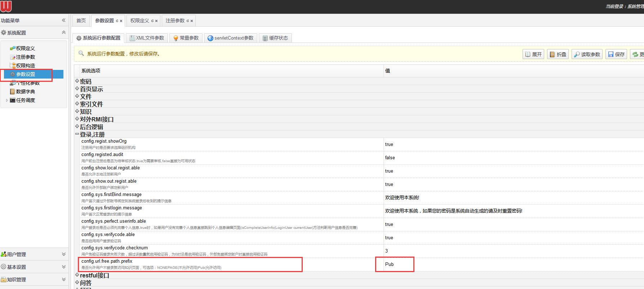Click the 任务调度 terminal icon

tap(13, 100)
